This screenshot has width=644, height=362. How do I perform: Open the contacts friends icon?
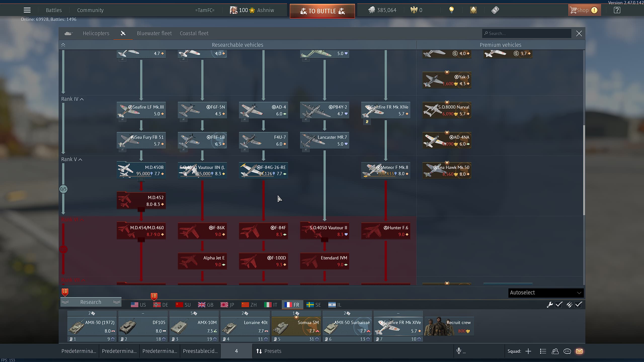pos(555,351)
